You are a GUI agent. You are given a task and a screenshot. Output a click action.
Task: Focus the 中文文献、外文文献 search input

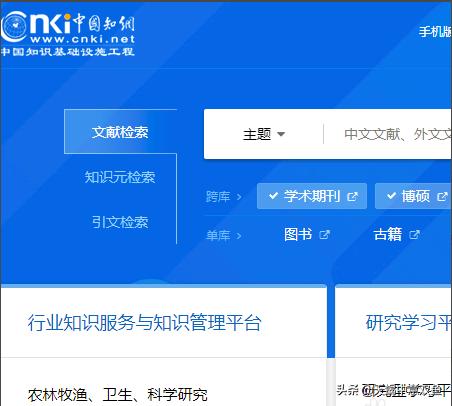click(389, 134)
